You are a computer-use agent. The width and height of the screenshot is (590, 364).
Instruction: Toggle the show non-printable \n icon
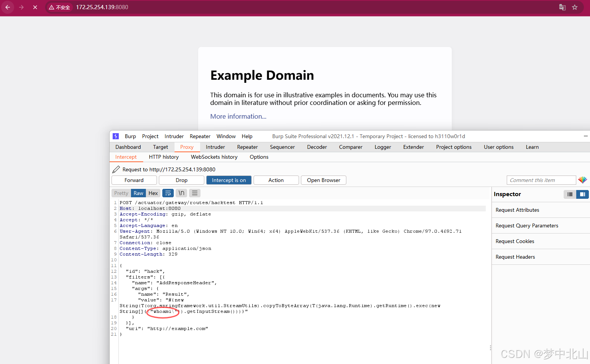point(181,193)
